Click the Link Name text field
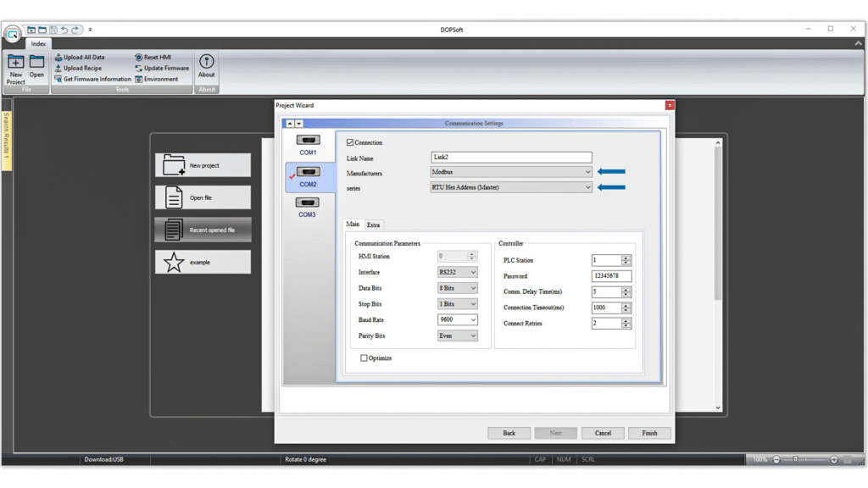 coord(511,158)
